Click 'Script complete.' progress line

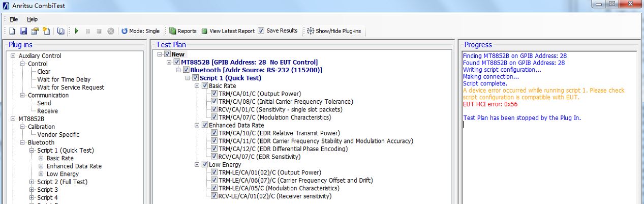click(x=485, y=83)
